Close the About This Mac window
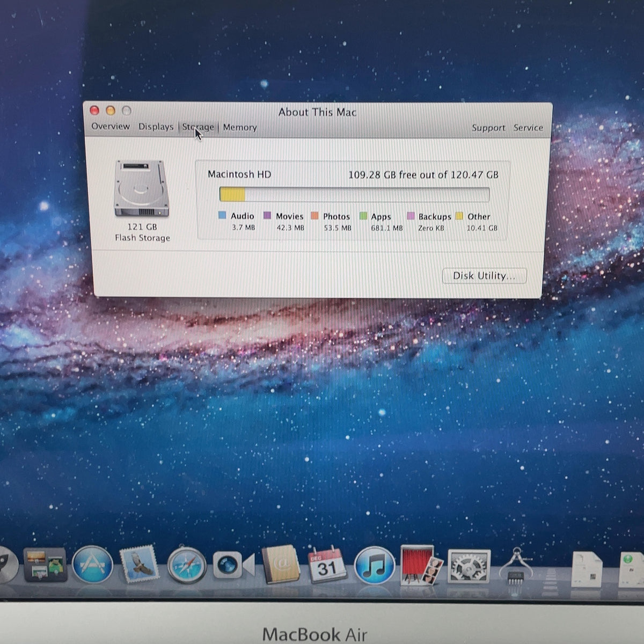Image resolution: width=644 pixels, height=644 pixels. tap(94, 110)
